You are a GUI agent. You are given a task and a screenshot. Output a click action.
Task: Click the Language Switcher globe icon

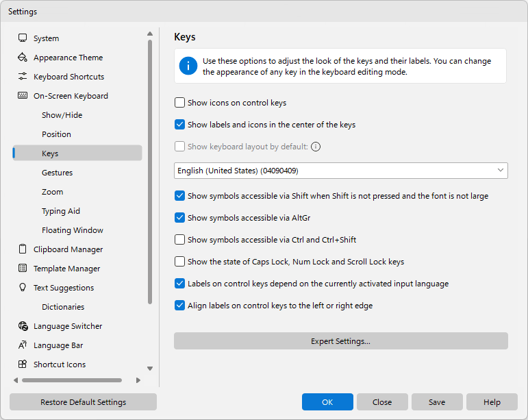[x=23, y=326]
